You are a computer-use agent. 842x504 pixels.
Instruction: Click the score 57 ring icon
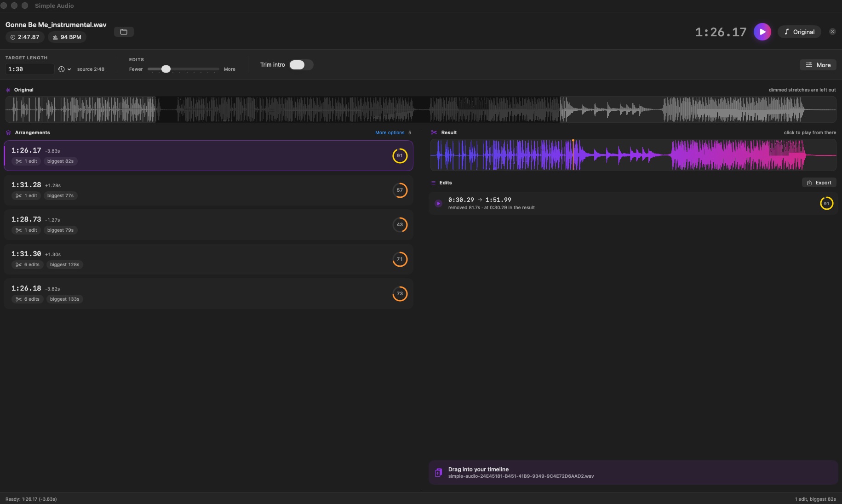(x=400, y=190)
